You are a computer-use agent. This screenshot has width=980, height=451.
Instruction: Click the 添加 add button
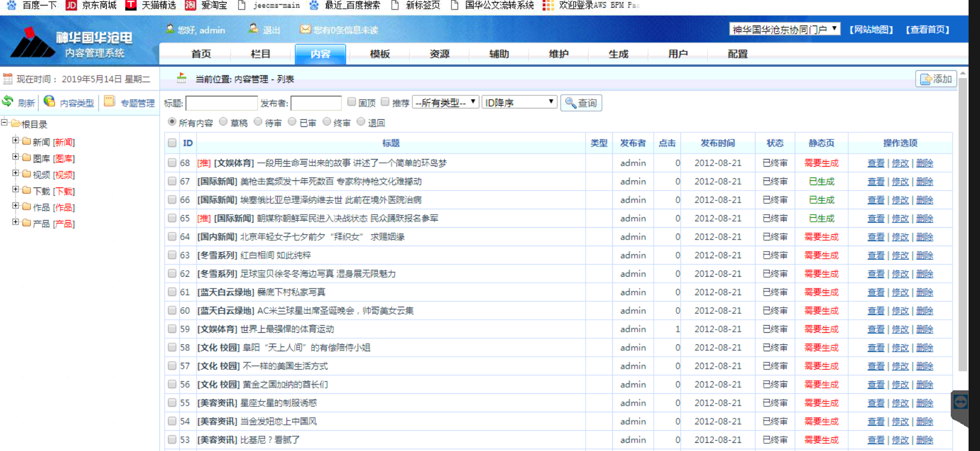[936, 79]
